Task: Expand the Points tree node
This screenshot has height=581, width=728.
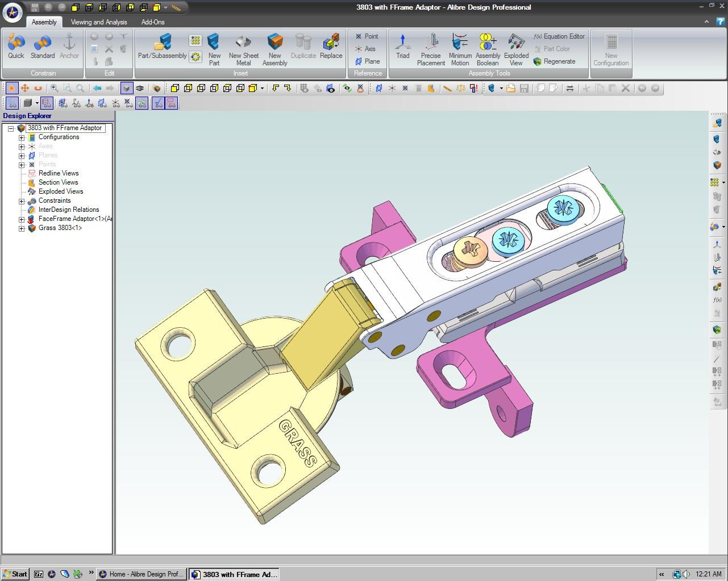Action: pos(22,165)
